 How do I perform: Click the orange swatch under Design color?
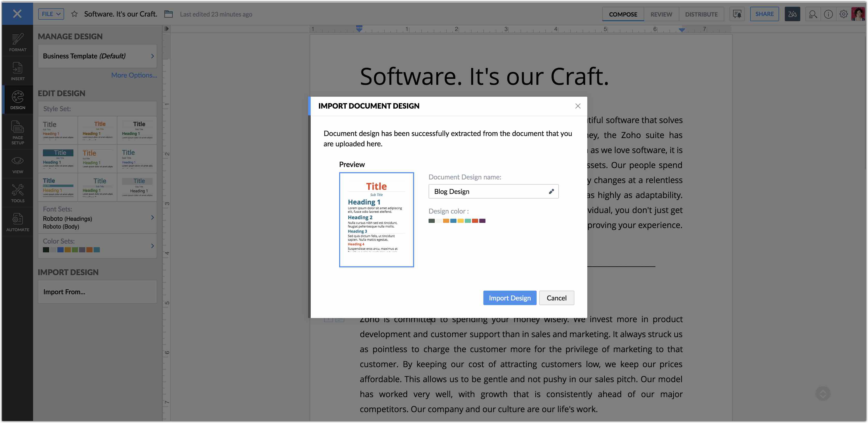446,221
